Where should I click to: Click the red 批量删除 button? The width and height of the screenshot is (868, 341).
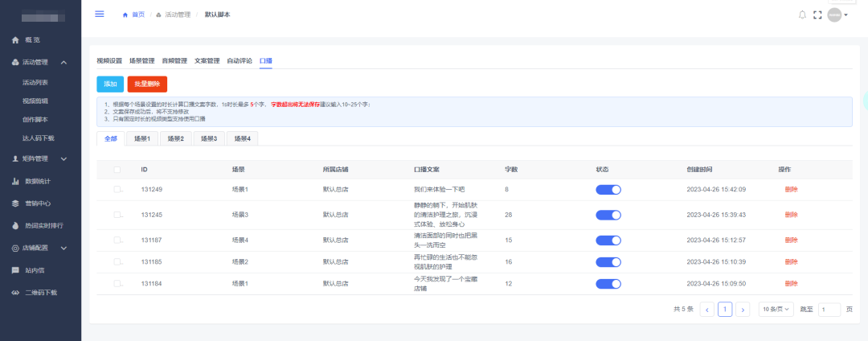pos(147,84)
